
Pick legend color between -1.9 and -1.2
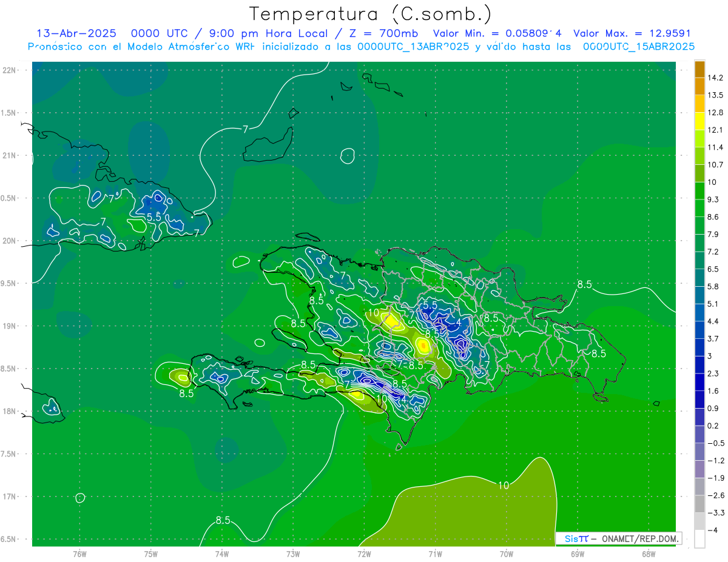[x=699, y=469]
